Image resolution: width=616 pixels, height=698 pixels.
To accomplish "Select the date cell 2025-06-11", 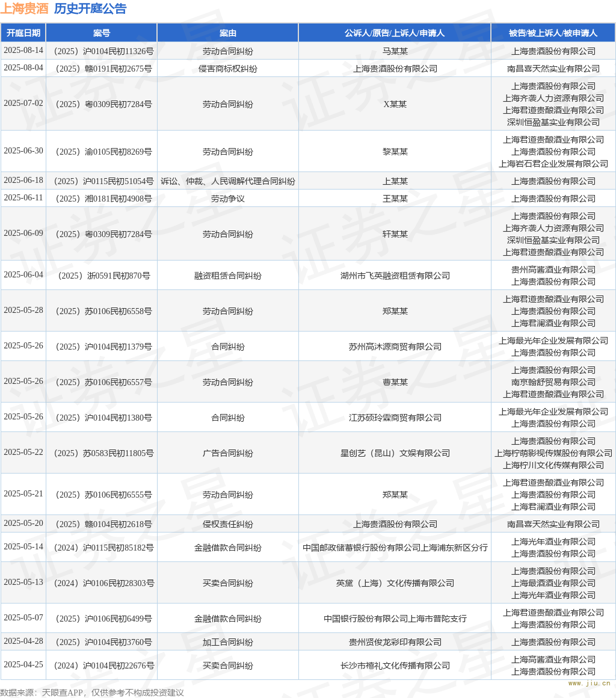I will [23, 197].
